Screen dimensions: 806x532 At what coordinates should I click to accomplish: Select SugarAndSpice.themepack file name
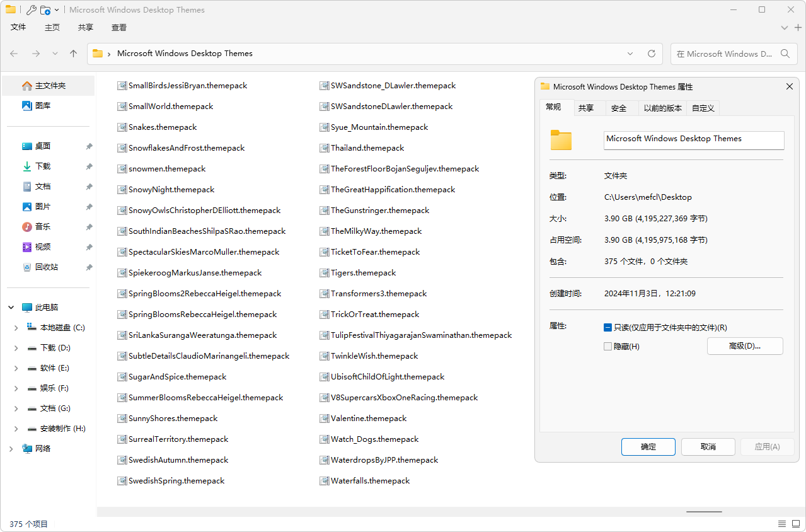click(177, 377)
